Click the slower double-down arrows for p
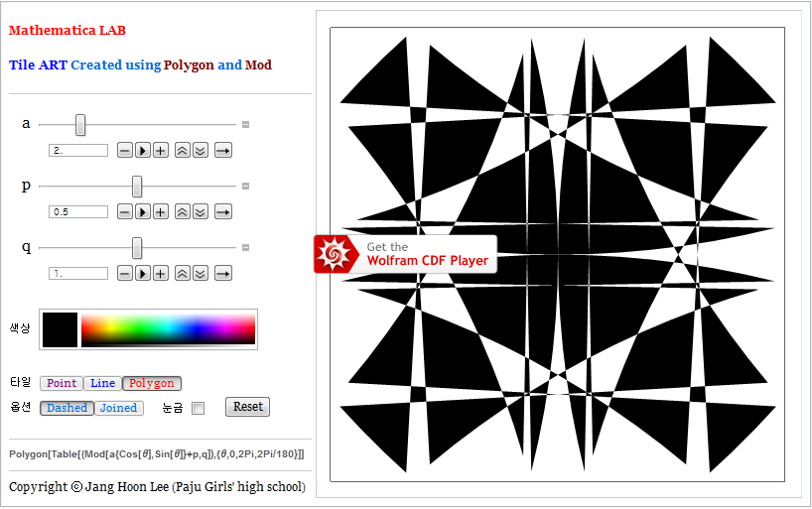 pos(201,211)
